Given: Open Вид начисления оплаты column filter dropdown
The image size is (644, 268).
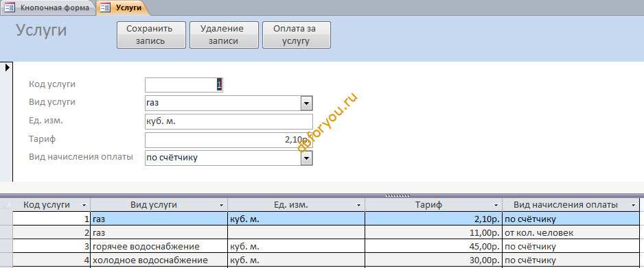Looking at the screenshot, I should click(633, 206).
